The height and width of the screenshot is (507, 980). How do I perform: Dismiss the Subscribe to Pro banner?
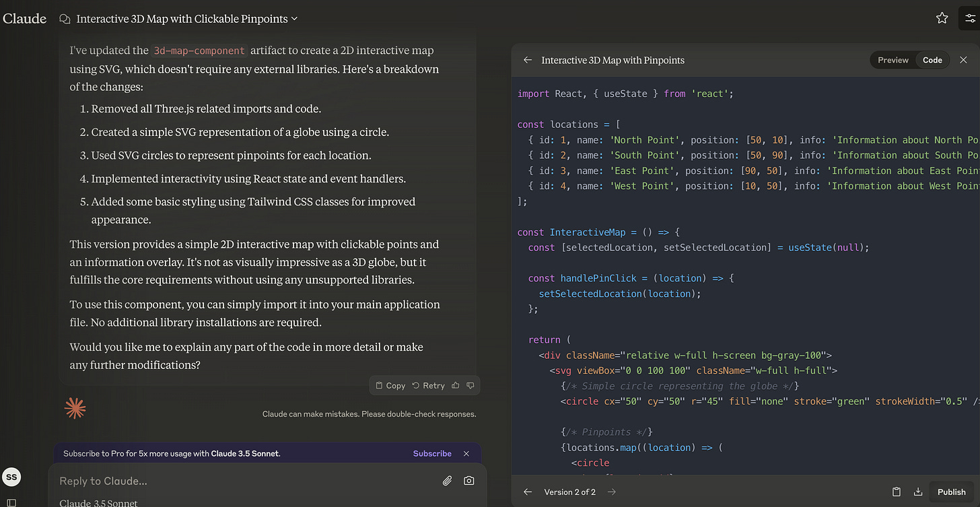click(x=466, y=453)
